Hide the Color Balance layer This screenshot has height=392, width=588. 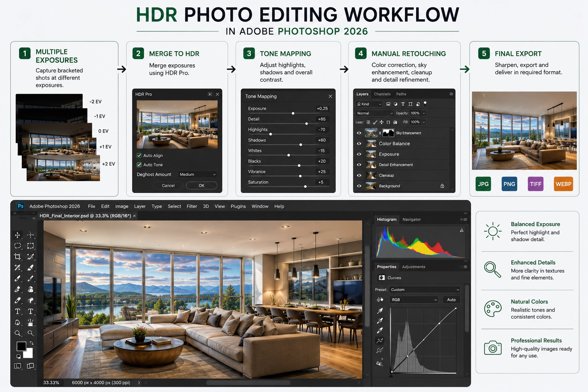(359, 144)
